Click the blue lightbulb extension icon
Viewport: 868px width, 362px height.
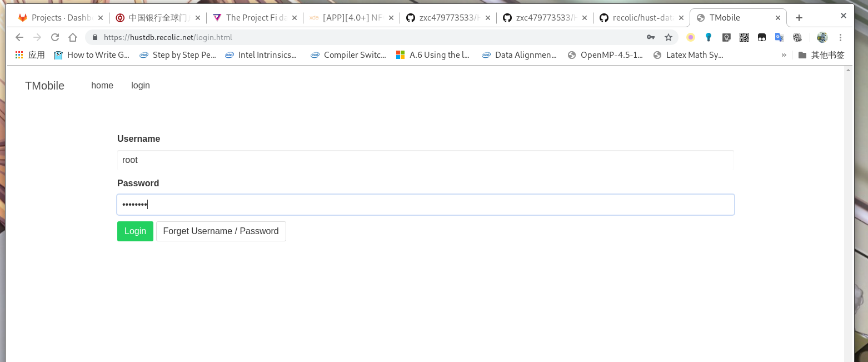coord(709,37)
